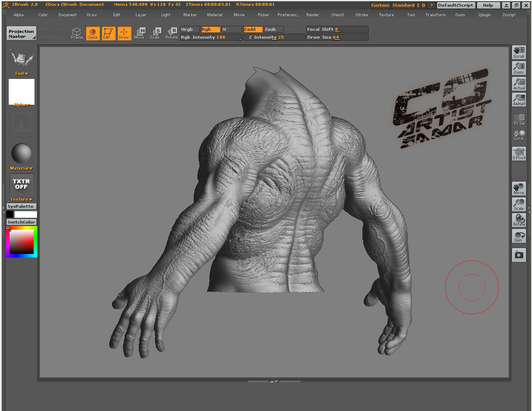
Task: Activate the Move gyro tool
Action: tap(139, 33)
